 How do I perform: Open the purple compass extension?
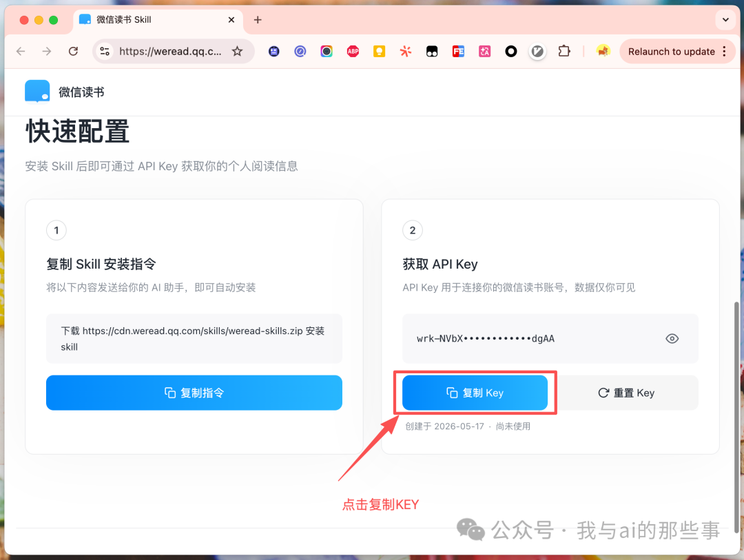point(300,51)
